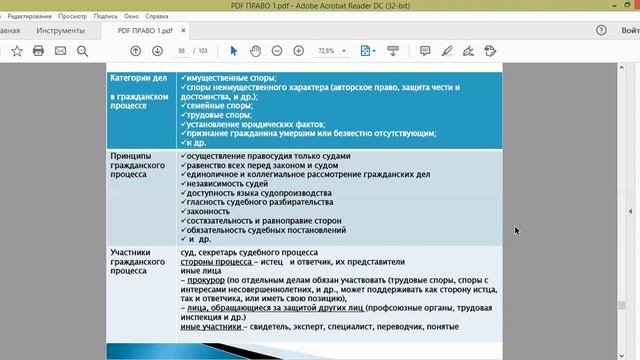640x360 pixels.
Task: Open the Редактирование menu
Action: click(29, 16)
